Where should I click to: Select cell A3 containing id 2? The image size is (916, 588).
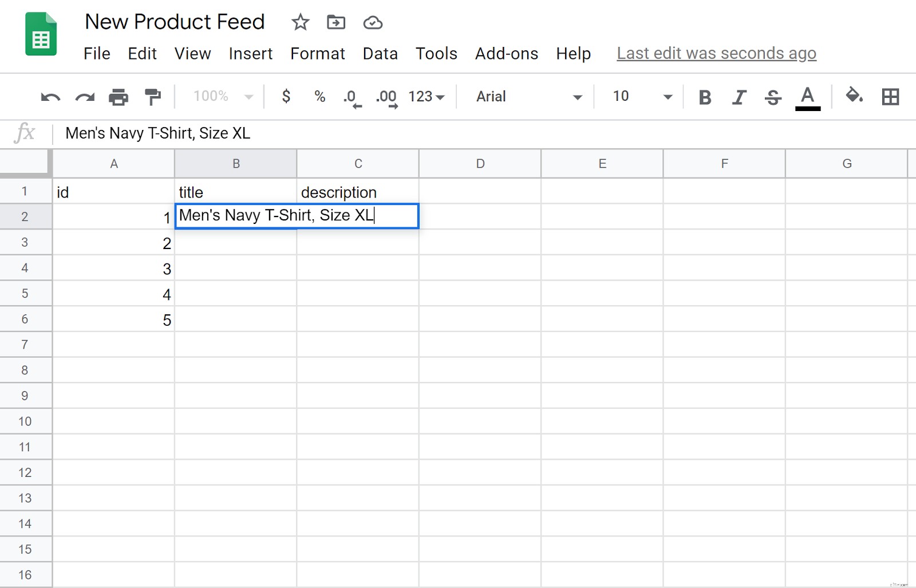[113, 242]
